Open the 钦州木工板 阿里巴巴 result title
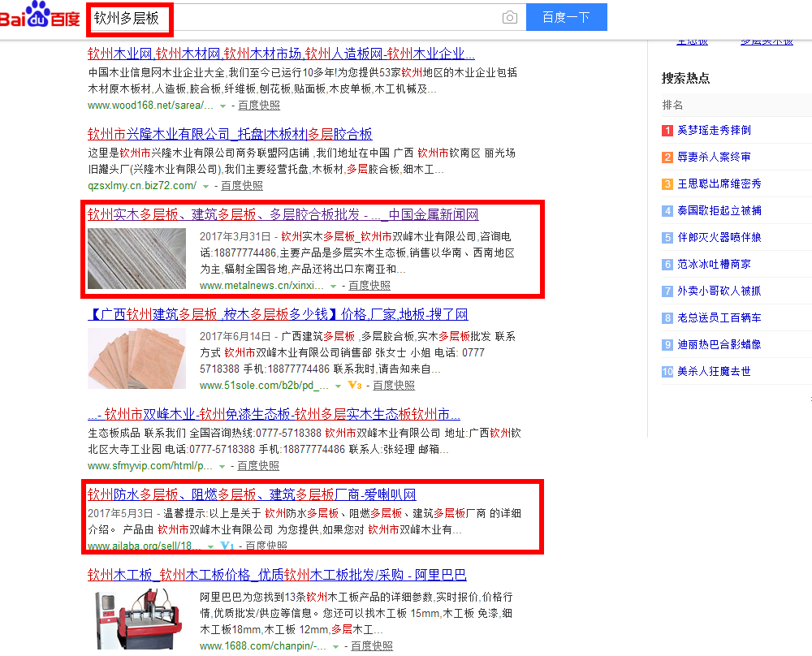The width and height of the screenshot is (812, 656). click(277, 575)
